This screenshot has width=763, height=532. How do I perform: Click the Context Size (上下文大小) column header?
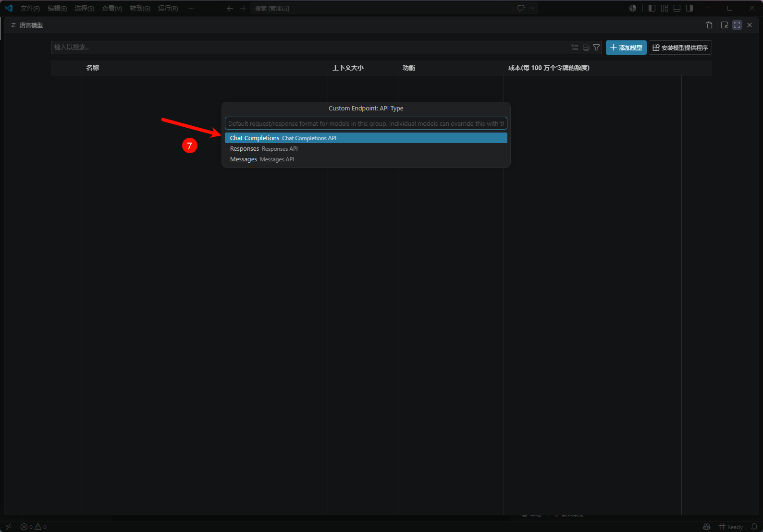point(348,68)
